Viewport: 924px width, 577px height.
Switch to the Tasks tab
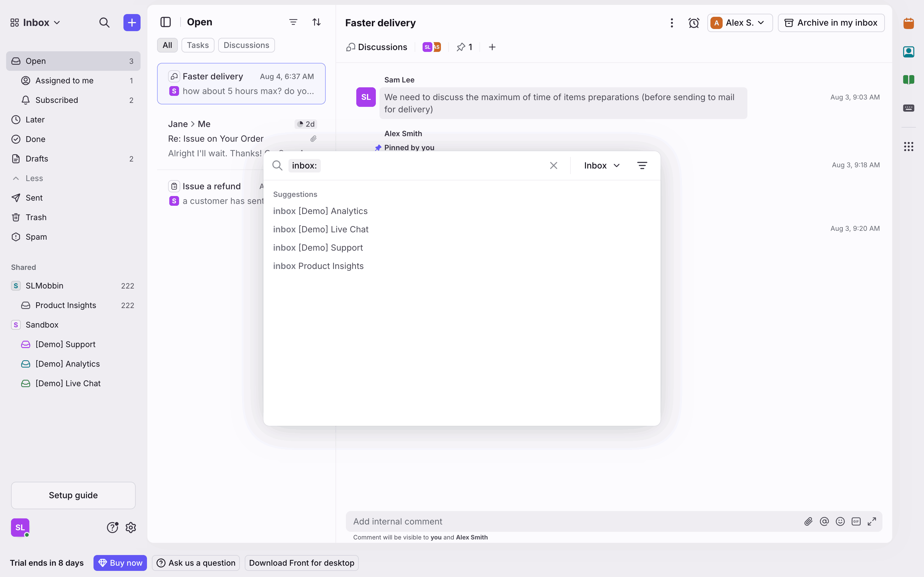[197, 45]
